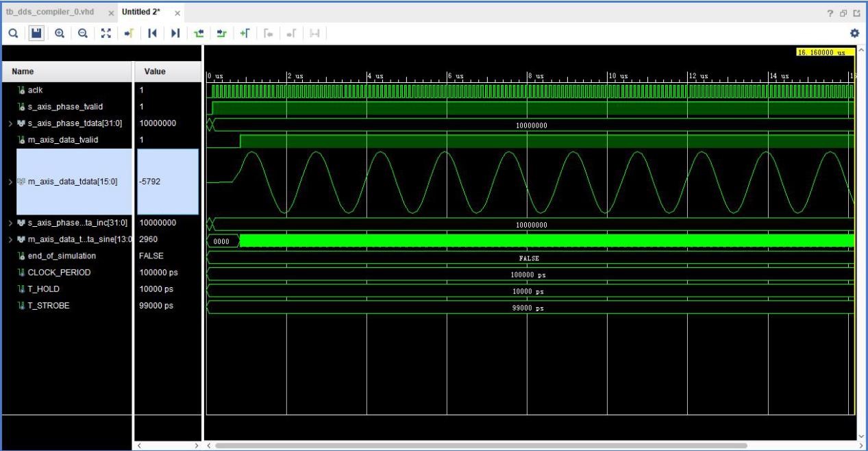Save the waveform configuration
Screen dimensions: 868x451
click(x=36, y=31)
